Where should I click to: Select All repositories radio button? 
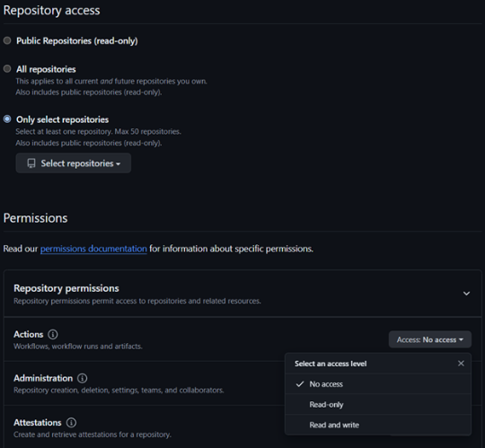point(7,68)
